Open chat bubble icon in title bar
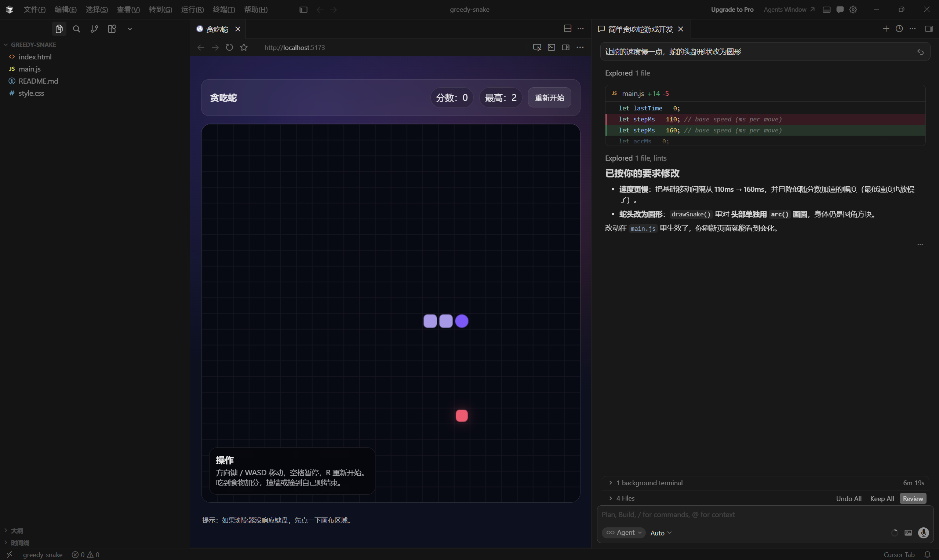Image resolution: width=939 pixels, height=560 pixels. 840,10
